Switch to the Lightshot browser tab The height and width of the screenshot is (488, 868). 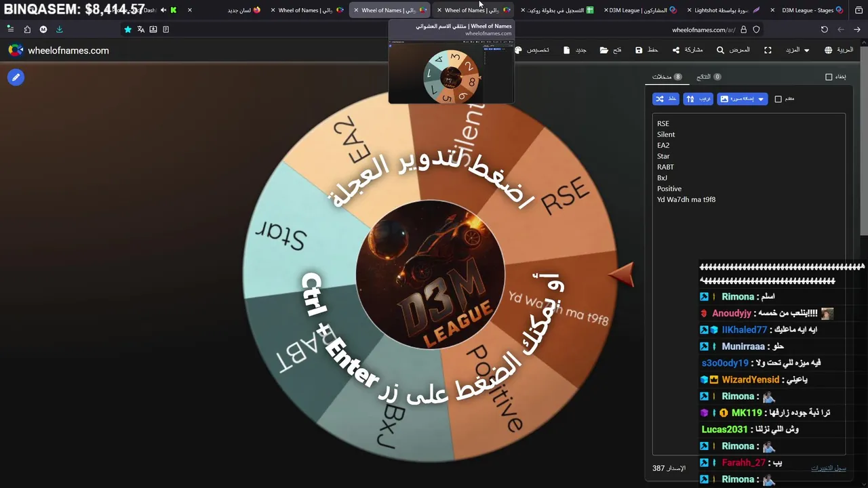(723, 10)
